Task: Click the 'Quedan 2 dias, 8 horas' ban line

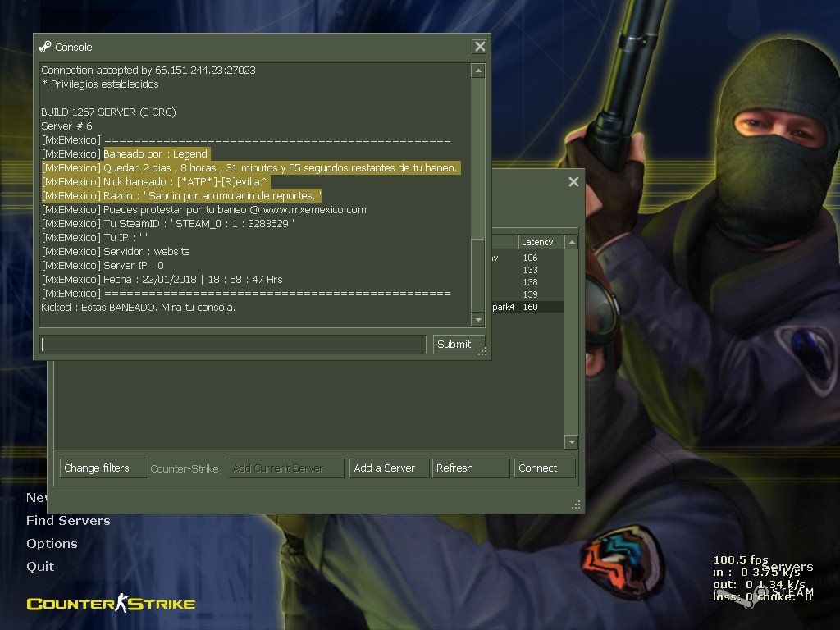Action: [x=249, y=167]
